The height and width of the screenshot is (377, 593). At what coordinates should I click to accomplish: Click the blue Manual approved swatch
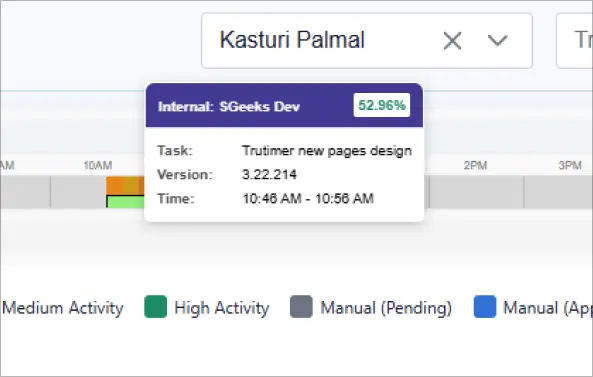coord(485,307)
